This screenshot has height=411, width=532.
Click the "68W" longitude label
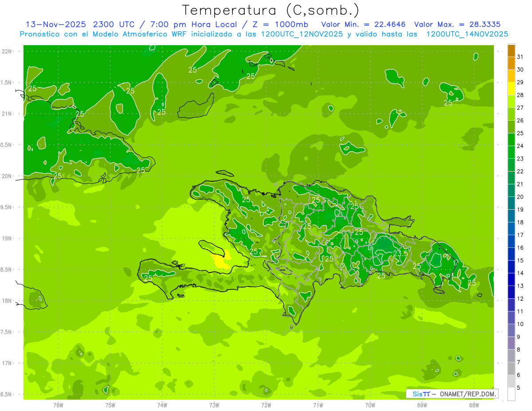474,405
